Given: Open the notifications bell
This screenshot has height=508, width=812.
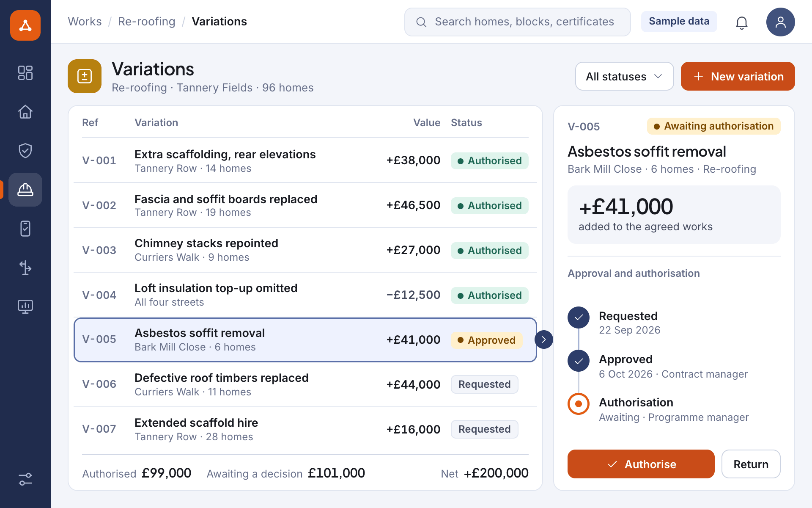Looking at the screenshot, I should (742, 22).
